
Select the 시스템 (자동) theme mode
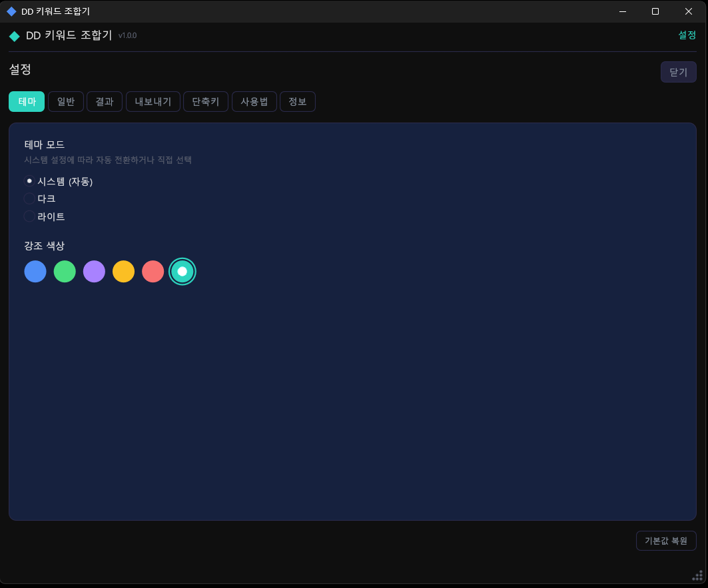coord(29,181)
